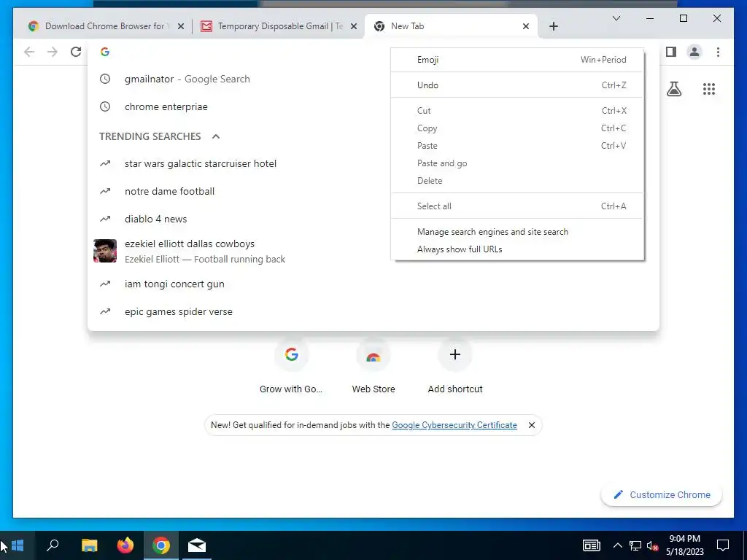Select the New Tab tab

[451, 26]
